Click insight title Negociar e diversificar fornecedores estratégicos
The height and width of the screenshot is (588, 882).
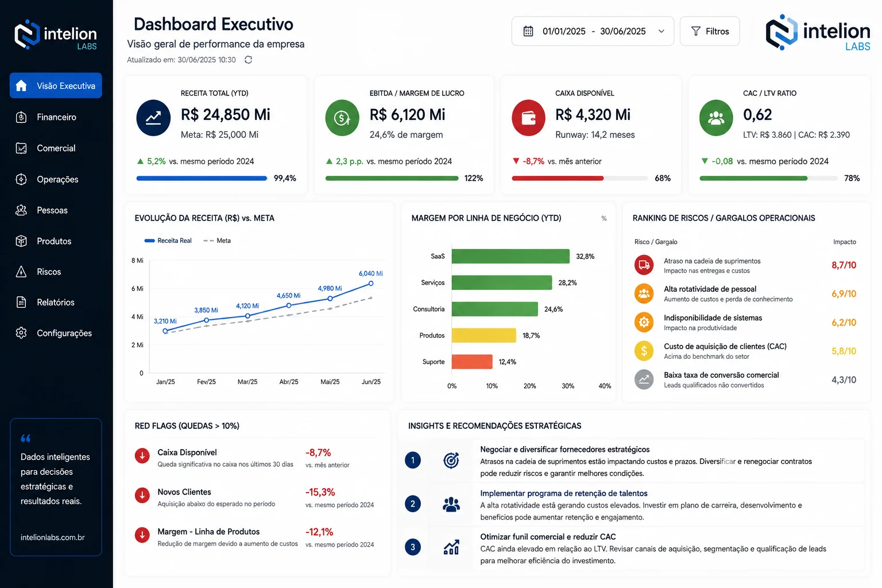pos(565,449)
